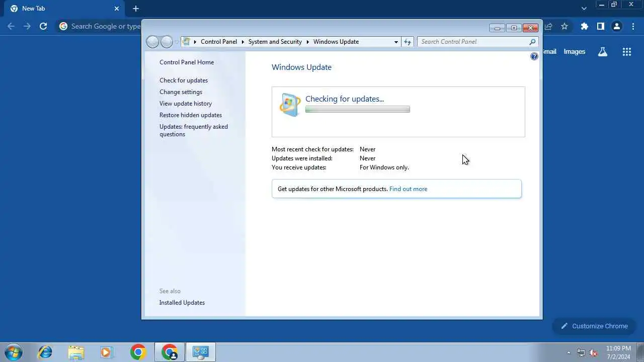Reload the Chrome page
Viewport: 644px width, 362px height.
point(43,26)
